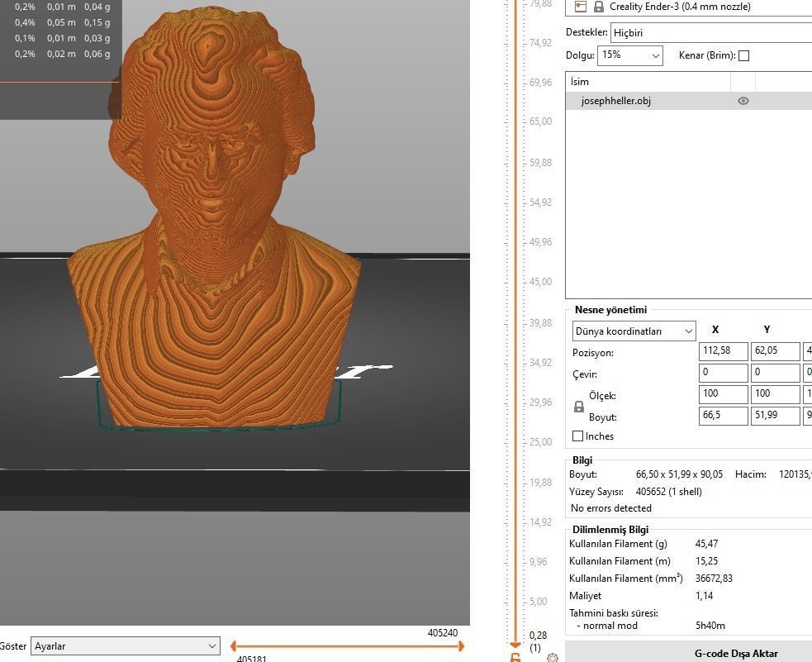Image resolution: width=812 pixels, height=662 pixels.
Task: Open the Destekler Hiçbiri supports dropdown
Action: pos(711,32)
